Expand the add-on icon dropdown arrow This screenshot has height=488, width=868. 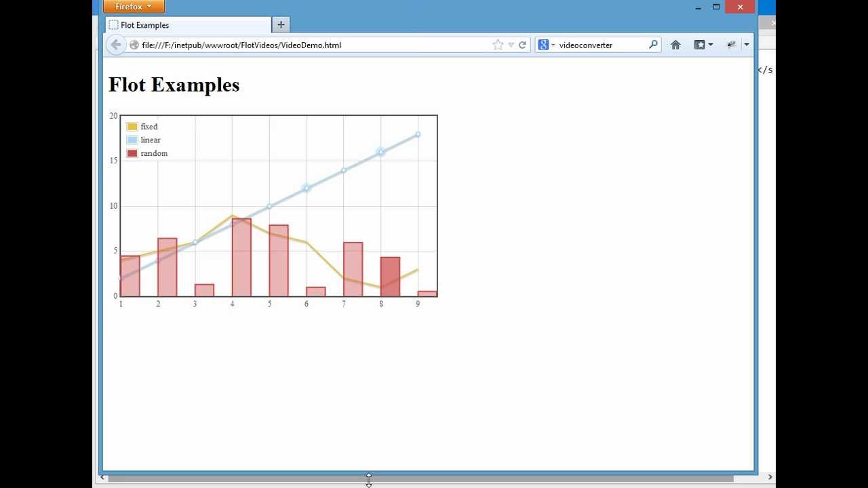[x=747, y=45]
